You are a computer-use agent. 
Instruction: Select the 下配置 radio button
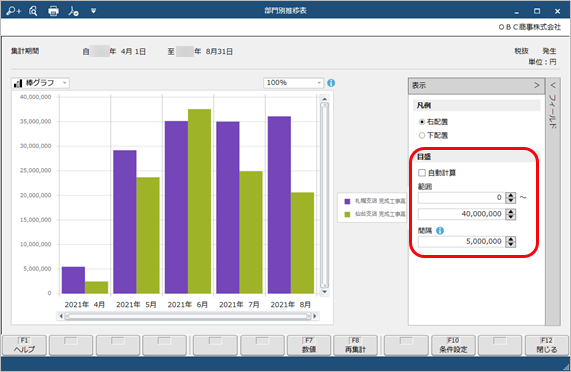[x=422, y=135]
